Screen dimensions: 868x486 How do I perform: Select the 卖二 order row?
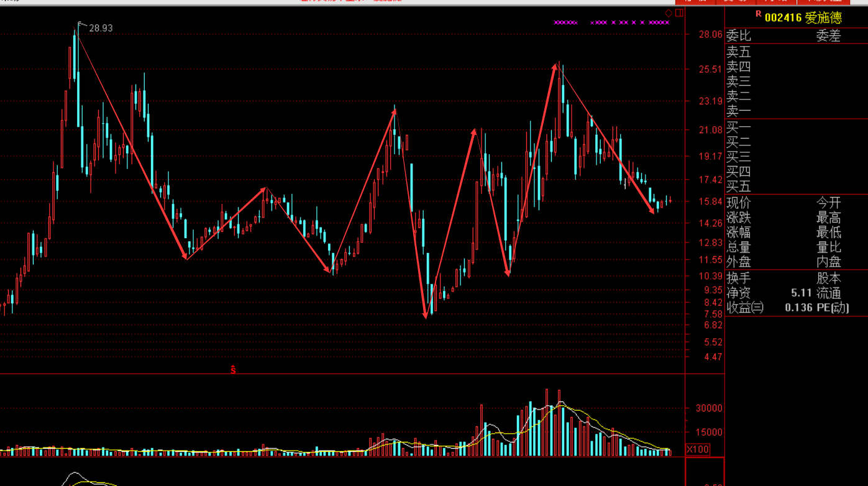coord(797,96)
